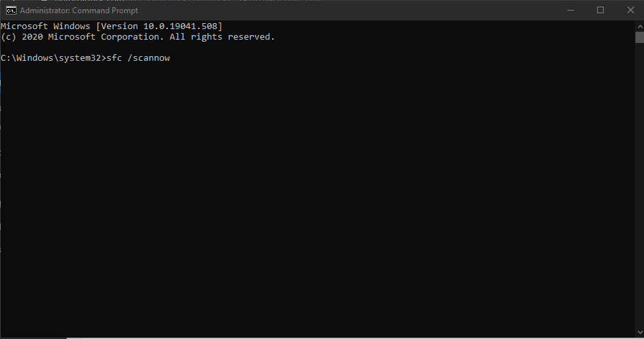The width and height of the screenshot is (644, 339).
Task: Minimize the Command Prompt window
Action: coord(571,11)
